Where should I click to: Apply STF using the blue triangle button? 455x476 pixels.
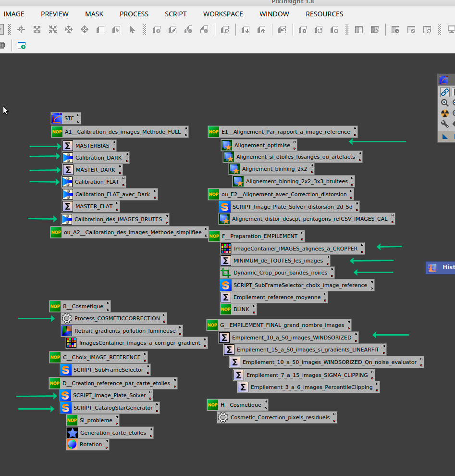click(444, 137)
